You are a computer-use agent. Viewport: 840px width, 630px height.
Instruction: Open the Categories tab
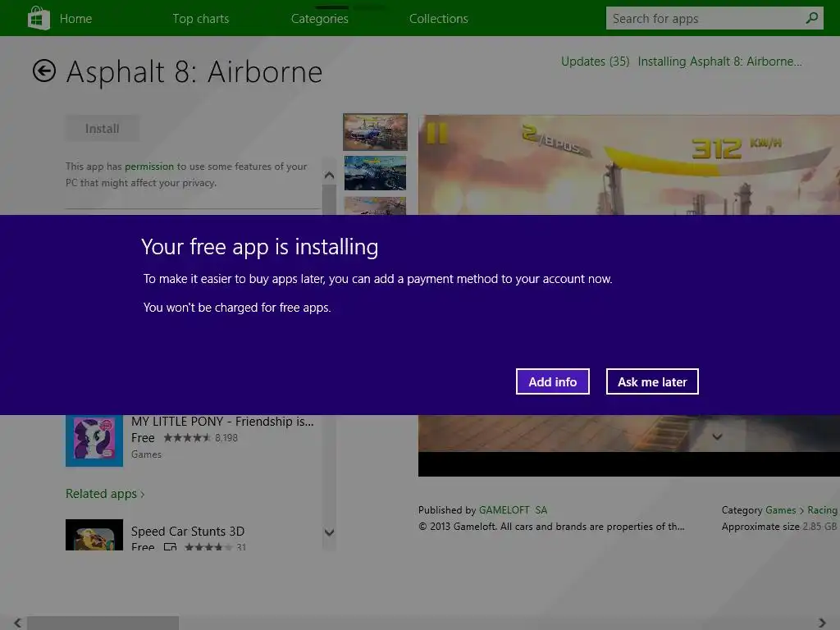(x=319, y=18)
